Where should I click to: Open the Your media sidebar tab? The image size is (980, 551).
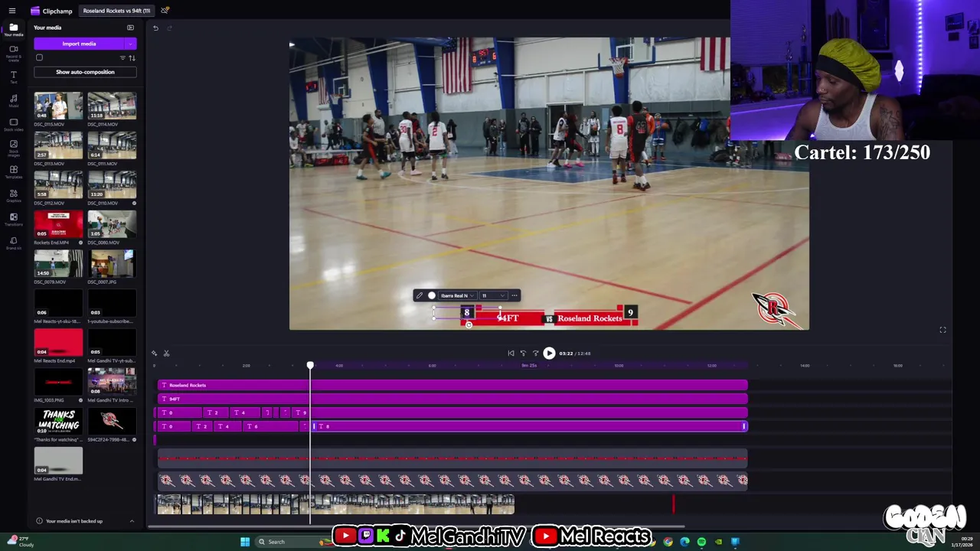tap(13, 30)
